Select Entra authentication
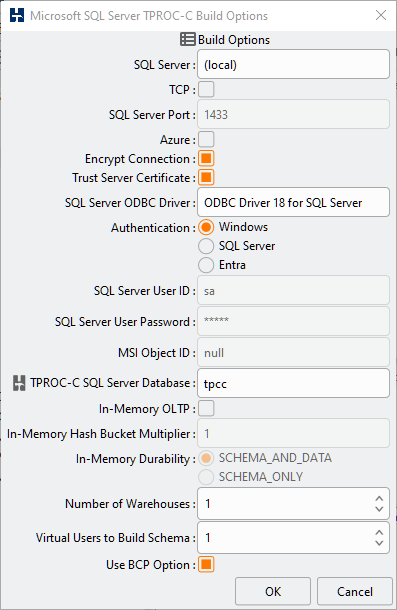 click(206, 265)
